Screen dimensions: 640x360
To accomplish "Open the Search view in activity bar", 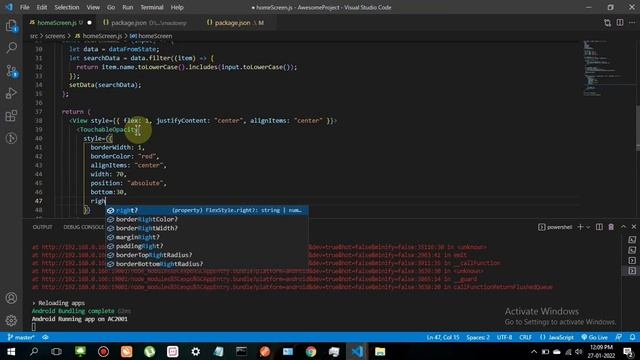I will [11, 48].
